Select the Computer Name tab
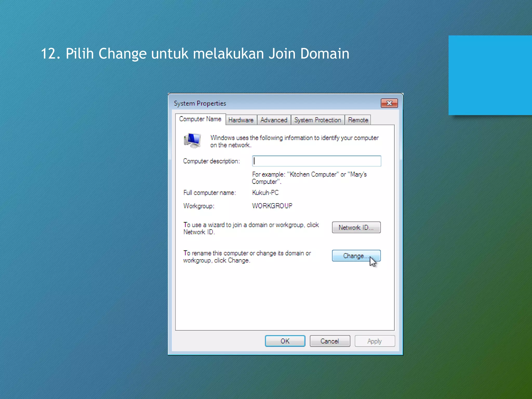 200,119
